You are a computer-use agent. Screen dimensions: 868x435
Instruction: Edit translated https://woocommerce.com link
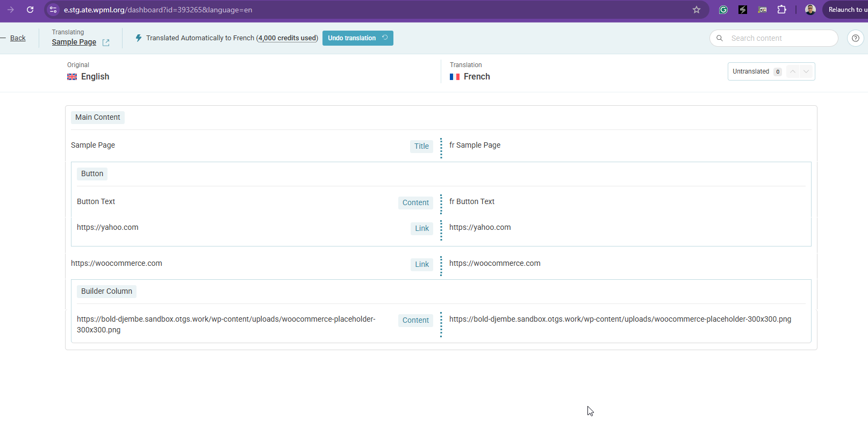coord(495,263)
